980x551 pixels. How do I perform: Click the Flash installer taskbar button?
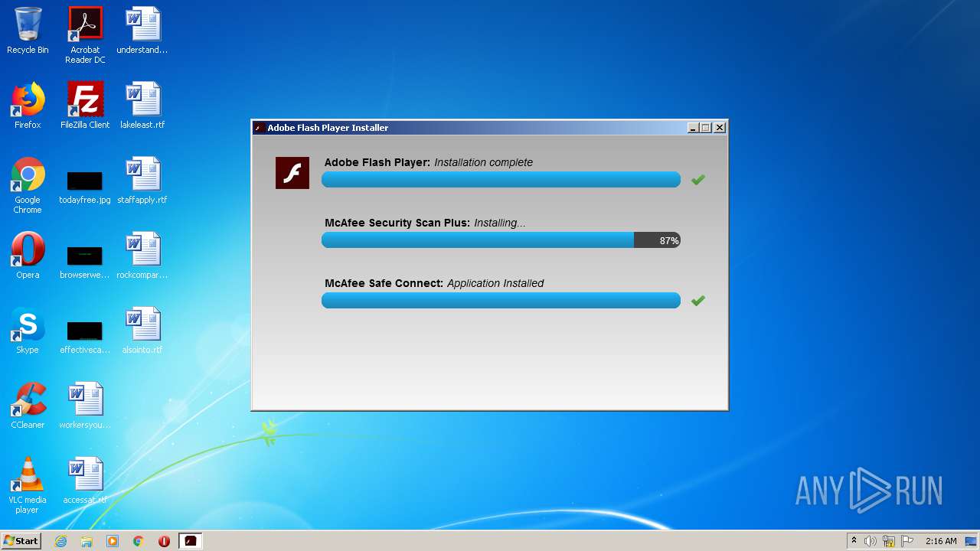click(191, 541)
